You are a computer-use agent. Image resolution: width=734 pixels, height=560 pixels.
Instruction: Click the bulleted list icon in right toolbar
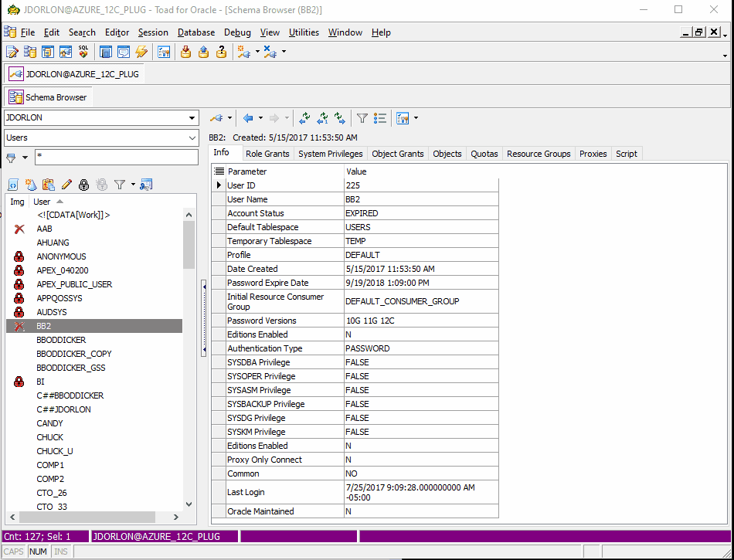click(380, 118)
